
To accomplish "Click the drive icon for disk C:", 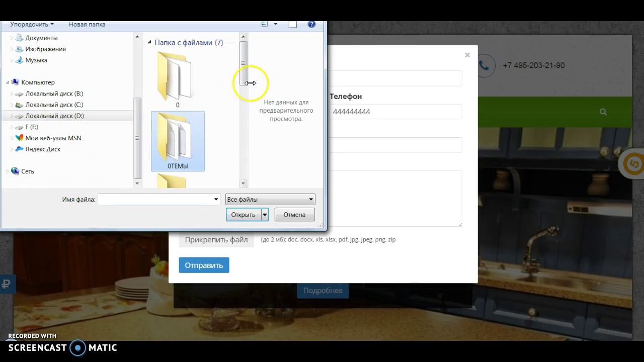I will click(19, 105).
